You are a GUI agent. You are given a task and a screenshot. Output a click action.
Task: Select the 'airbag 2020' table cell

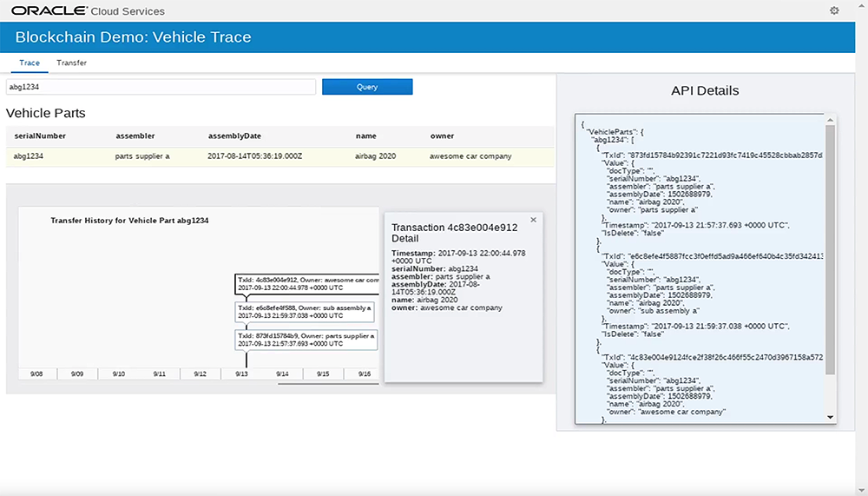tap(375, 156)
